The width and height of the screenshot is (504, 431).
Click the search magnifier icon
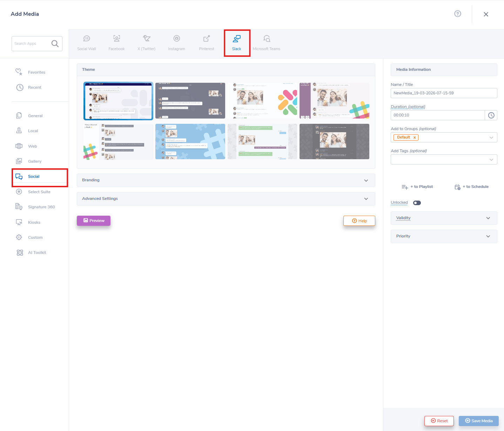point(55,43)
